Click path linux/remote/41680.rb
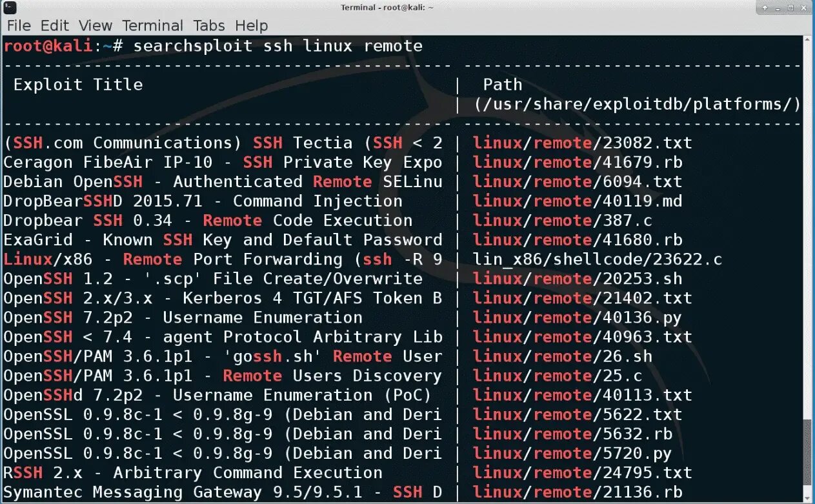This screenshot has height=504, width=815. (x=578, y=240)
